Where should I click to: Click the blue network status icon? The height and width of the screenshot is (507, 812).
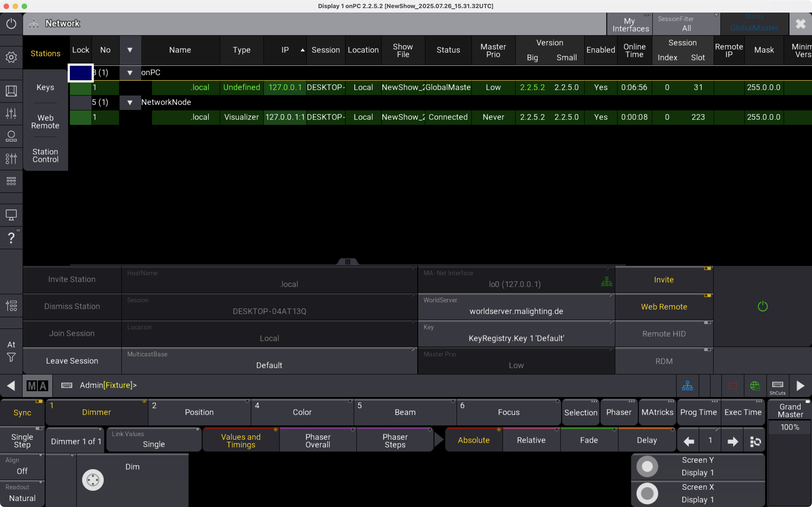(x=687, y=386)
